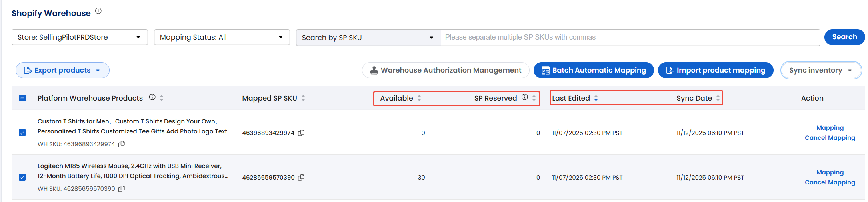
Task: Uncheck the Logitech M185 mouse row checkbox
Action: 22,177
